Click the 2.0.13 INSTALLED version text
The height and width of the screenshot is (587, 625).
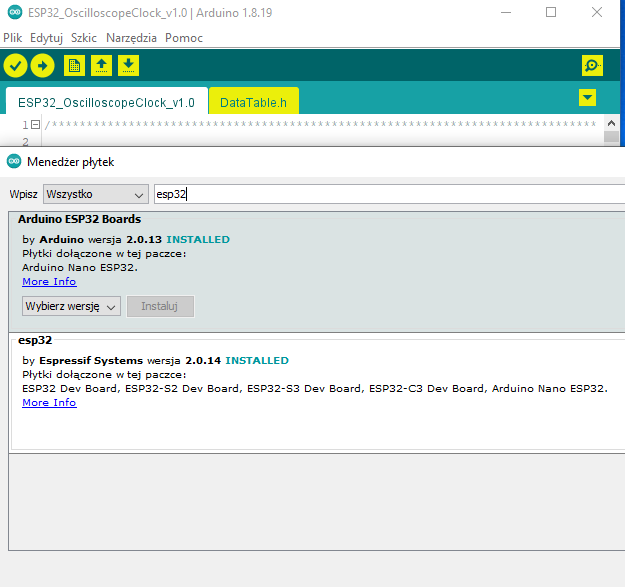click(x=178, y=240)
